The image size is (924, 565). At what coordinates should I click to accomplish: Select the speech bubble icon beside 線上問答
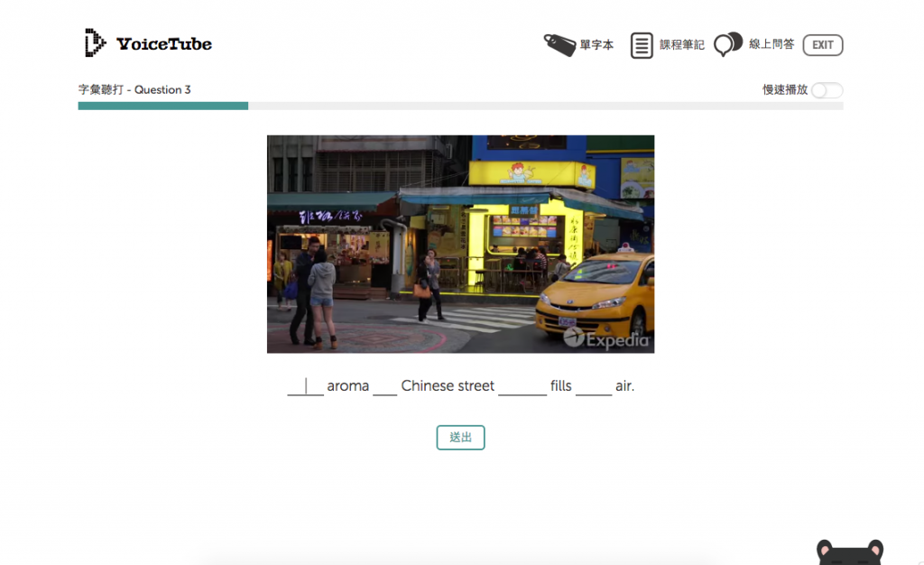728,44
